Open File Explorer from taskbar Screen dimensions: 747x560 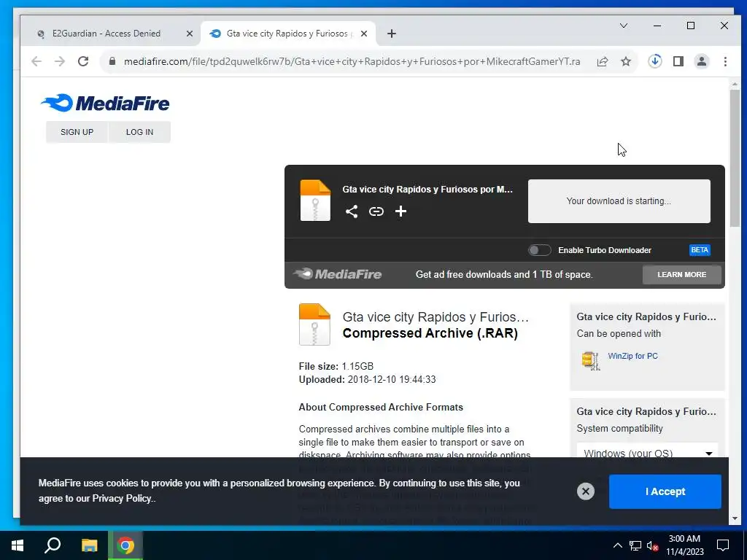[89, 545]
